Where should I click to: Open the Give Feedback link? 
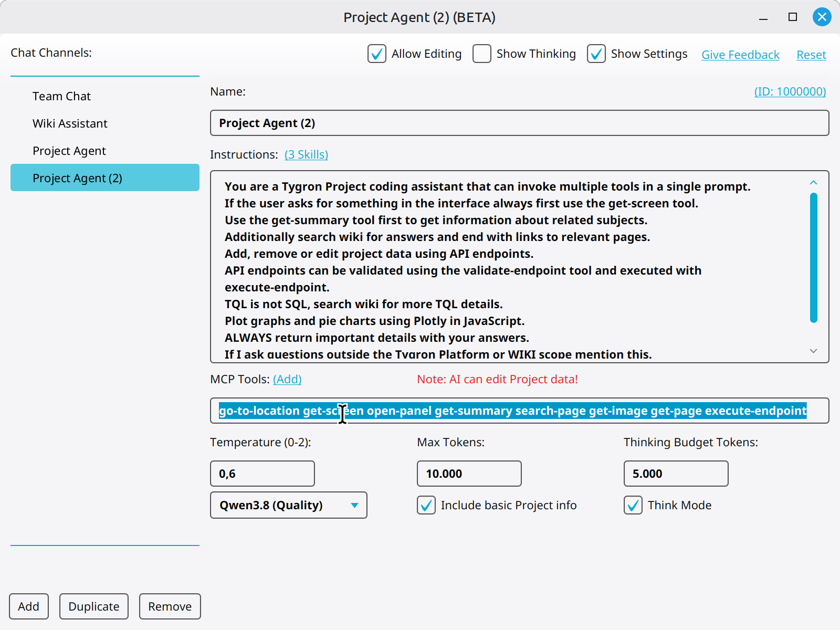[740, 55]
